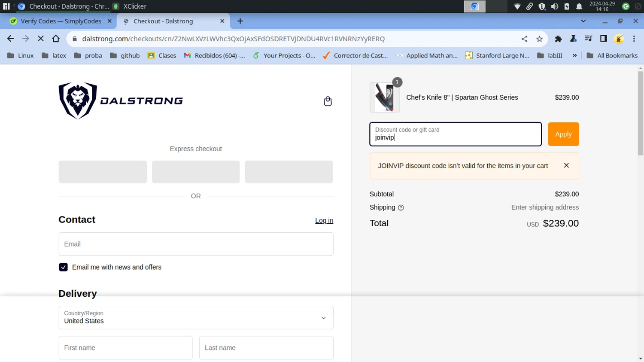Click the browser back arrow
The width and height of the screenshot is (644, 362).
tap(10, 39)
